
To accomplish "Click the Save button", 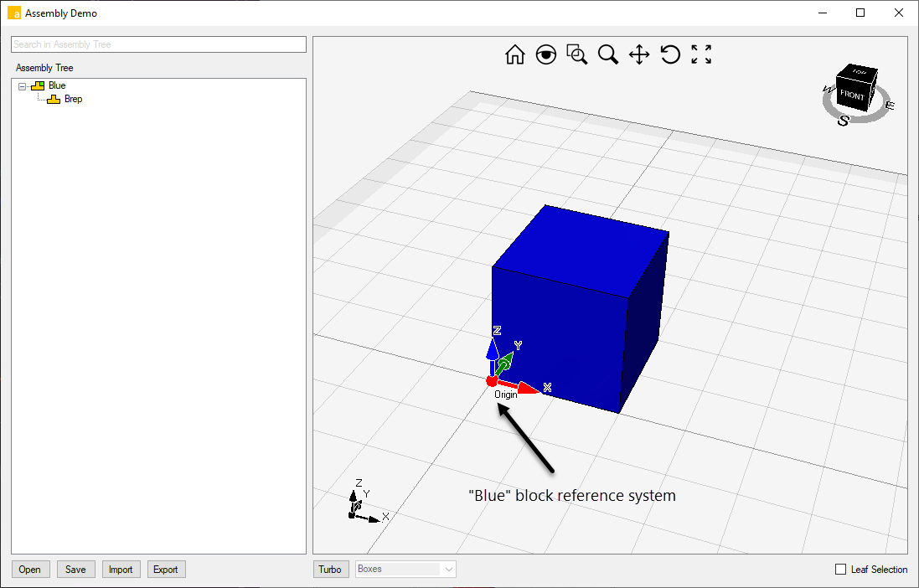I will coord(75,569).
